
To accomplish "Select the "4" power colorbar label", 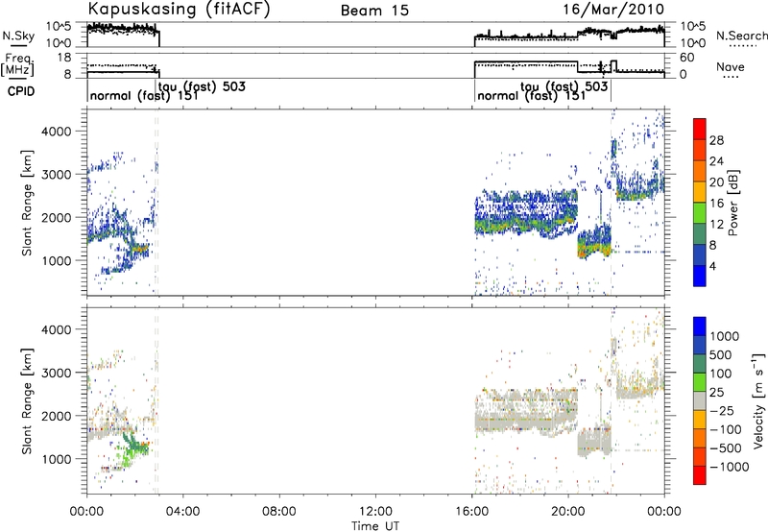I will pos(713,266).
